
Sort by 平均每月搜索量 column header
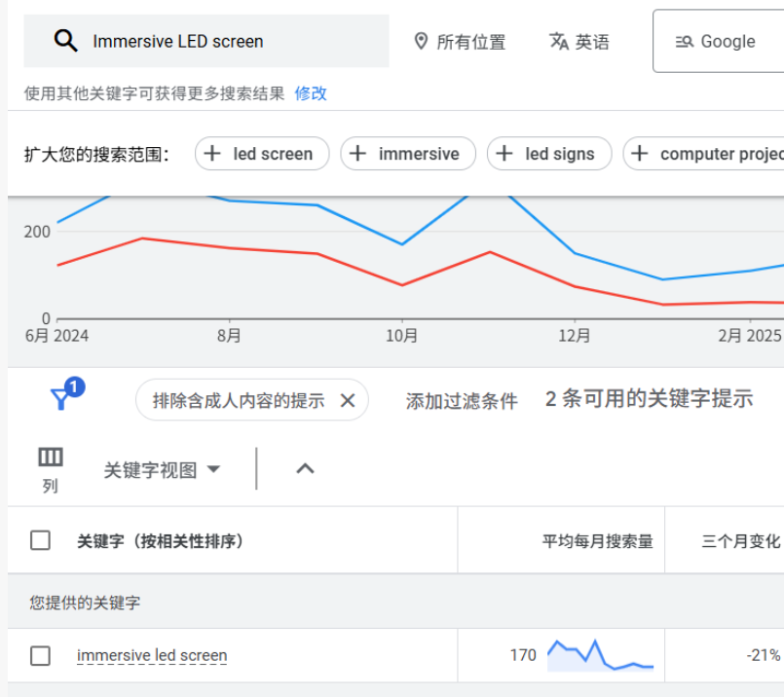tap(597, 541)
